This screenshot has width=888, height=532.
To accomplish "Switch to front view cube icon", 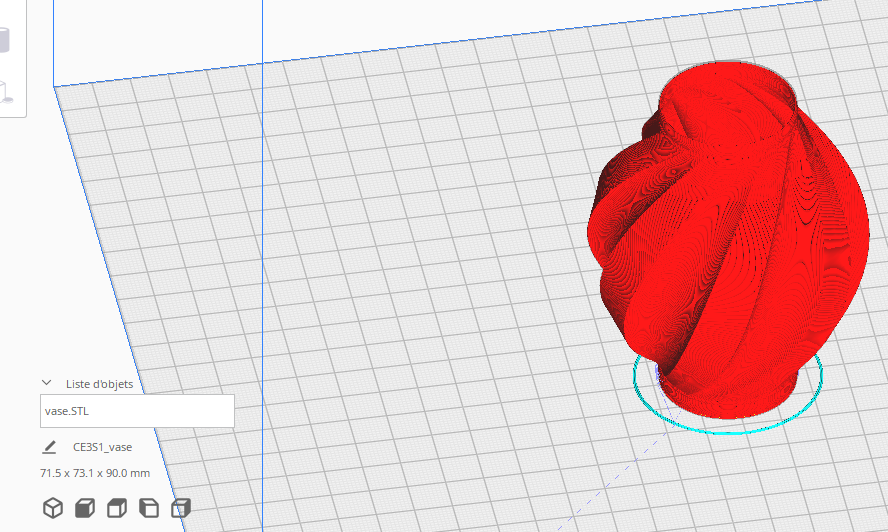I will point(85,508).
